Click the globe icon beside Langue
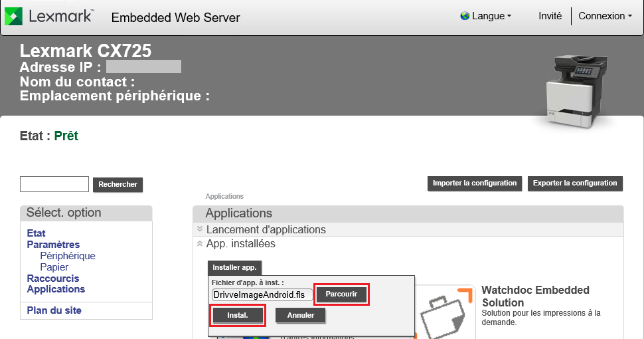 pyautogui.click(x=464, y=16)
